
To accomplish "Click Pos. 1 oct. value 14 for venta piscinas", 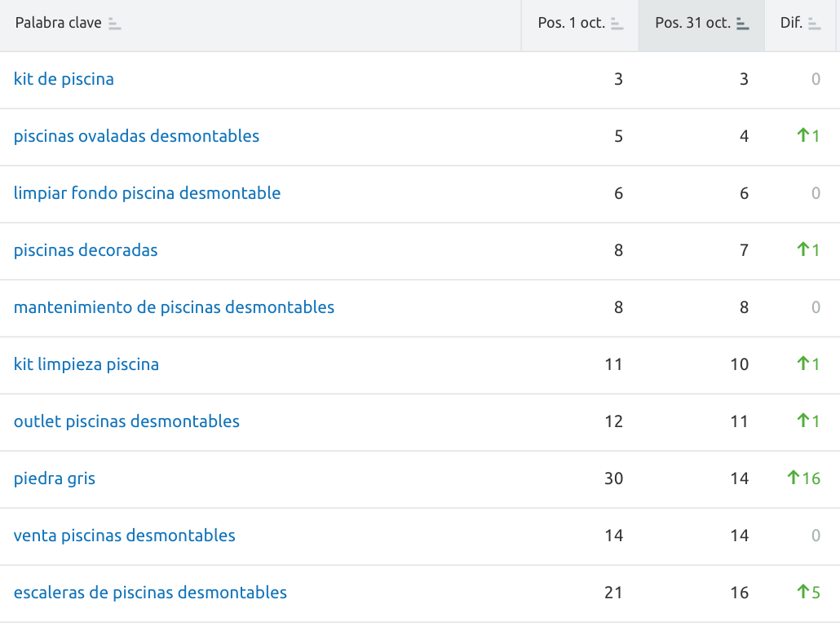I will [614, 536].
